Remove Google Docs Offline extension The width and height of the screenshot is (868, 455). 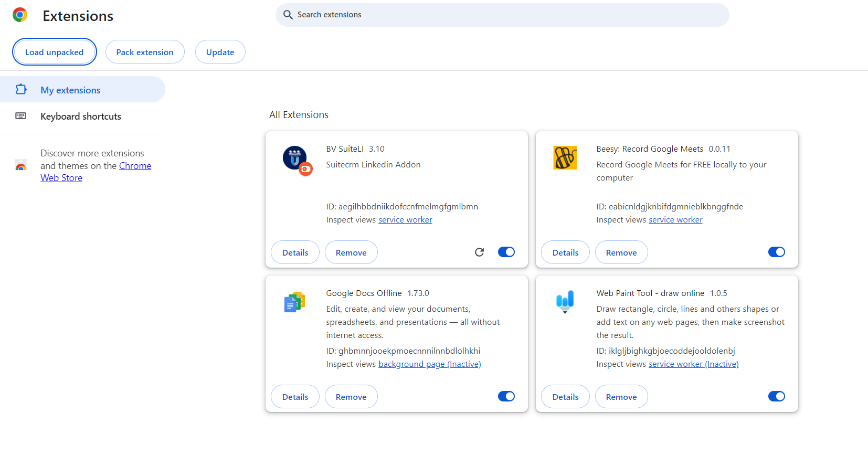pyautogui.click(x=351, y=397)
